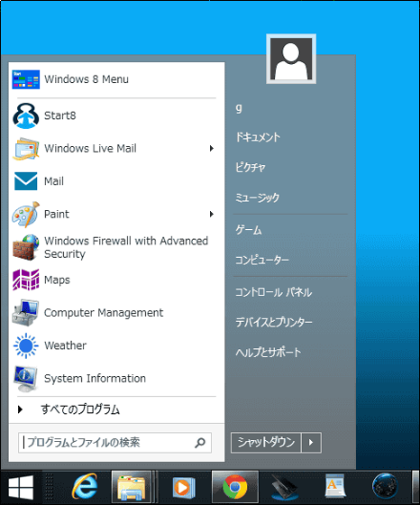420x505 pixels.
Task: Click the dark globe taskbar icon
Action: coord(385,486)
